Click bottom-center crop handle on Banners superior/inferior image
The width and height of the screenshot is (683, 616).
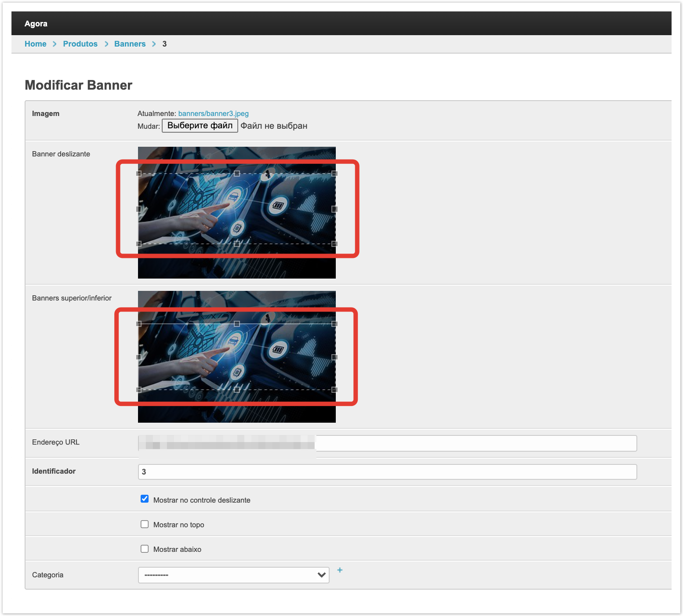point(237,390)
